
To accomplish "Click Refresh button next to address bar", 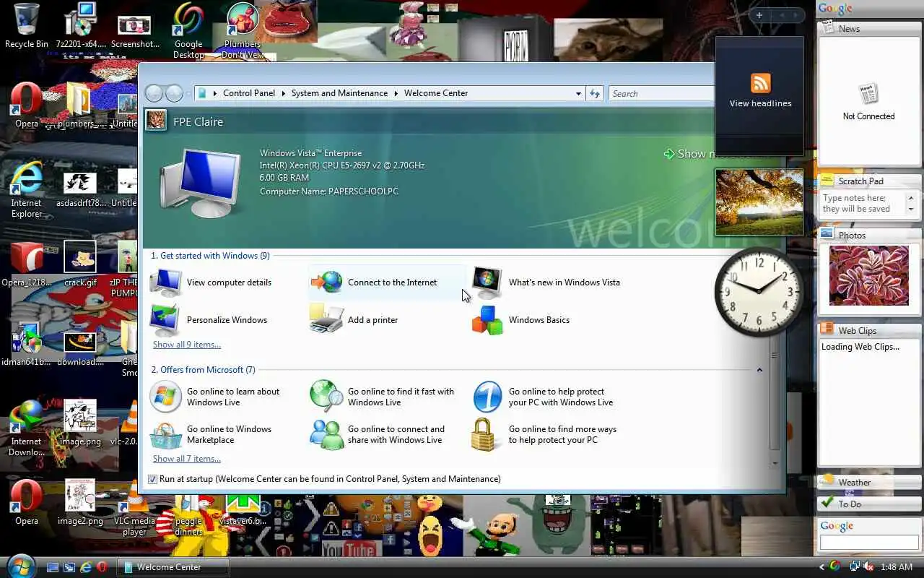I will click(x=595, y=93).
